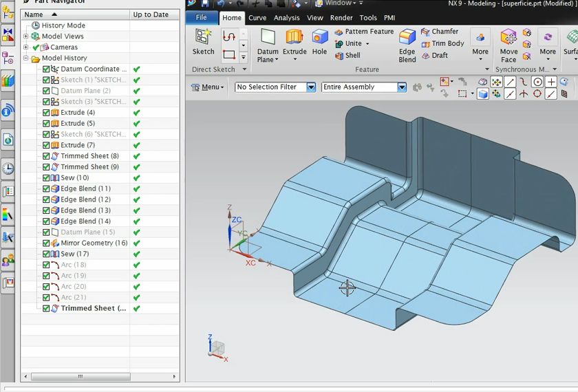
Task: Click the Pattern Feature tool
Action: tap(364, 32)
